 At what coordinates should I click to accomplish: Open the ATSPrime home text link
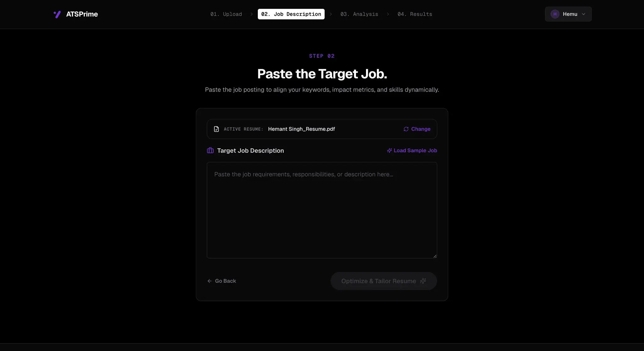tap(82, 14)
